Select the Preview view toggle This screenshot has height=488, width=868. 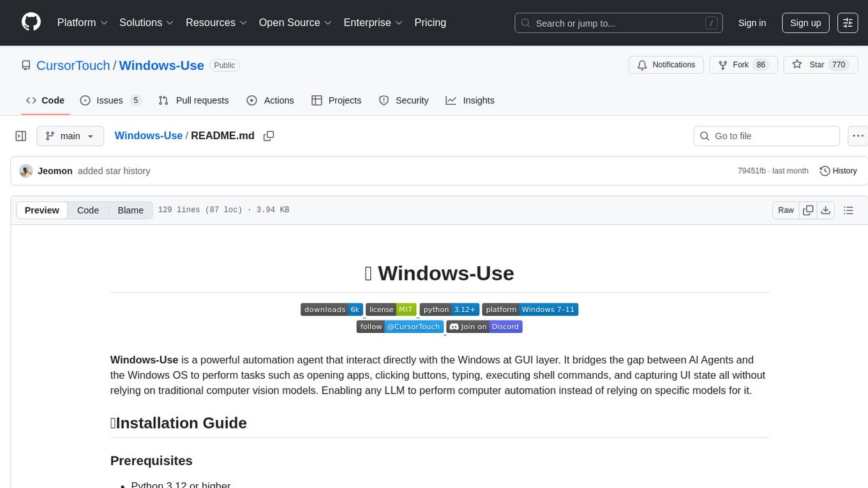pos(42,210)
